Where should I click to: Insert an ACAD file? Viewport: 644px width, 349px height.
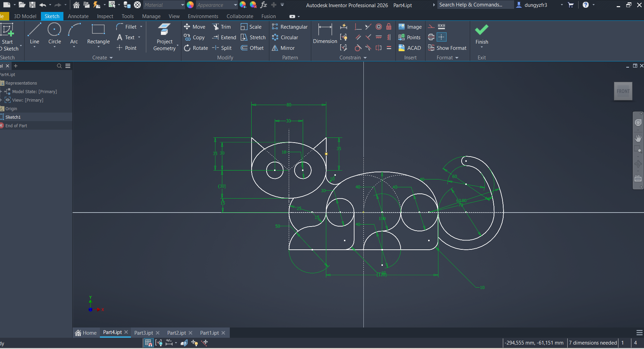click(410, 48)
